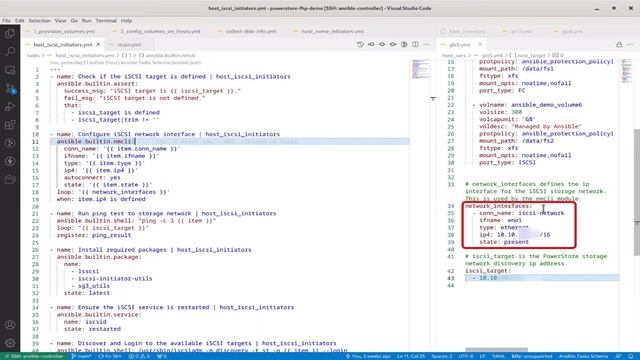The image size is (640, 360).
Task: Open the Source Control view with badge
Action: pos(10,88)
